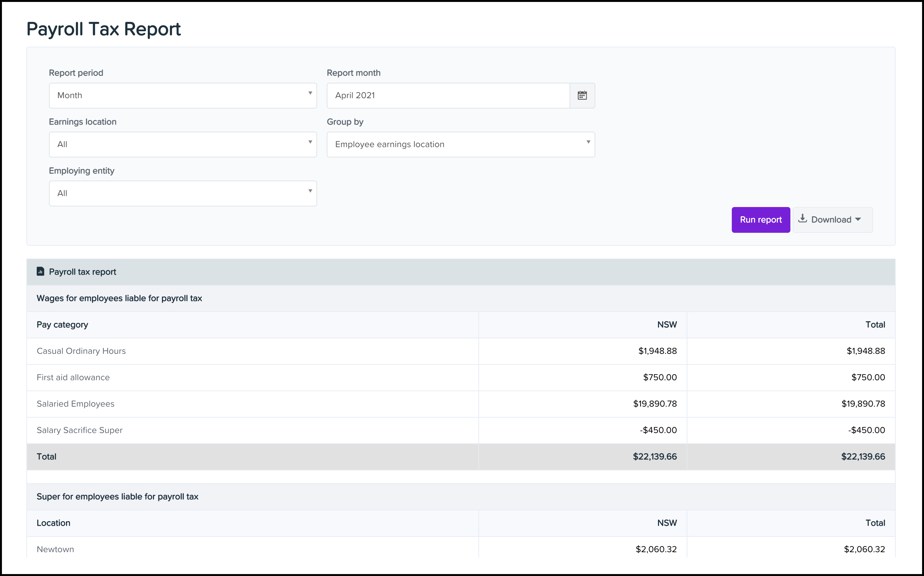Open the Earnings location dropdown
The width and height of the screenshot is (924, 576).
pos(183,144)
